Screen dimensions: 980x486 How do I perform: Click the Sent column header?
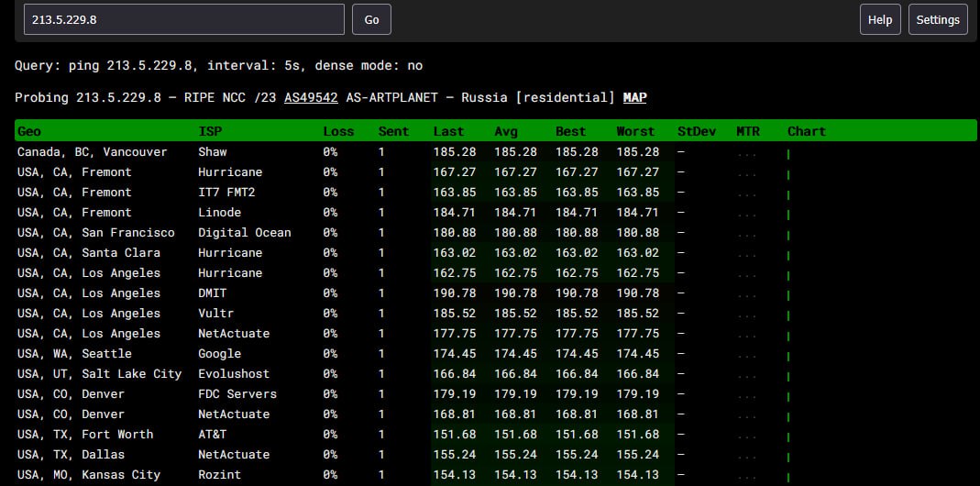click(393, 131)
